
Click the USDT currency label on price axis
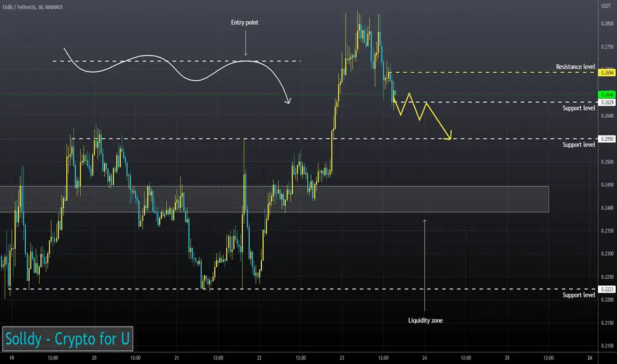click(606, 6)
